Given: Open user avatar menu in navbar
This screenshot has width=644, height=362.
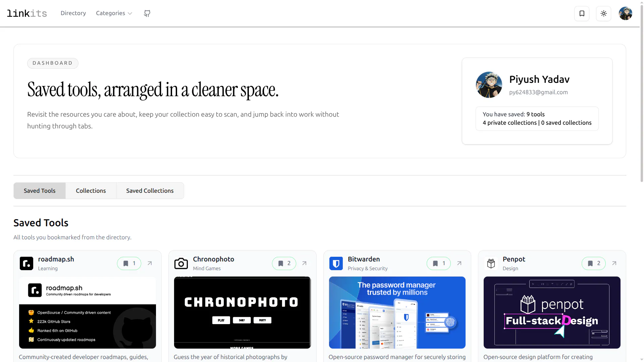Looking at the screenshot, I should click(625, 13).
